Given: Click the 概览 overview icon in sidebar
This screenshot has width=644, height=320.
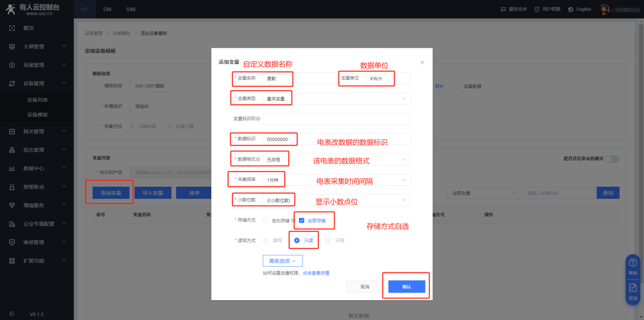Looking at the screenshot, I should [12, 28].
